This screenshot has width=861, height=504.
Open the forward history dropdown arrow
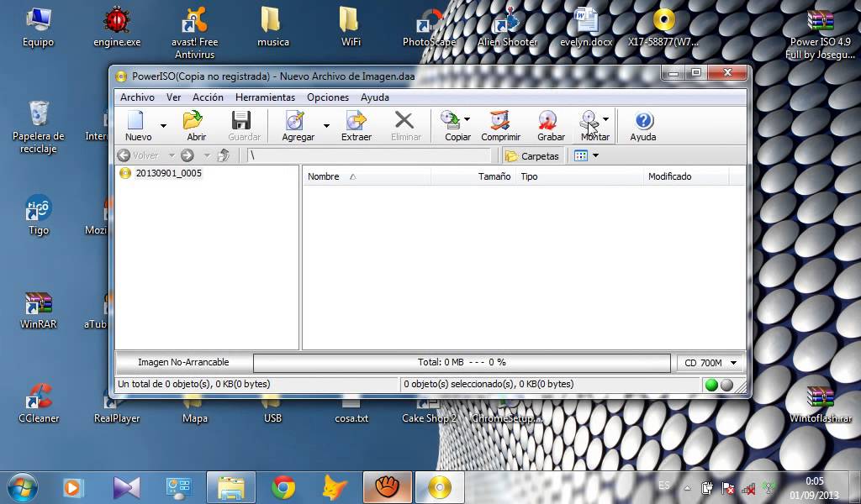(x=207, y=155)
